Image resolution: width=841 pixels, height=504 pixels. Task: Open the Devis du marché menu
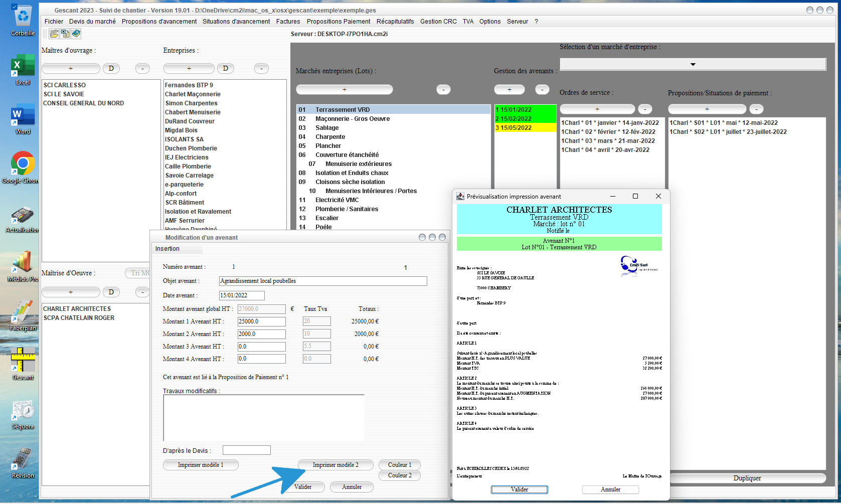pyautogui.click(x=92, y=22)
